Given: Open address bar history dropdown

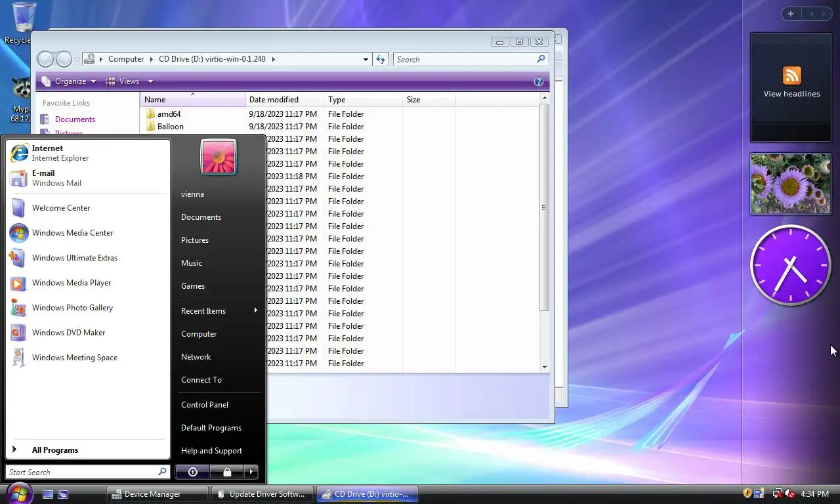Looking at the screenshot, I should point(366,59).
